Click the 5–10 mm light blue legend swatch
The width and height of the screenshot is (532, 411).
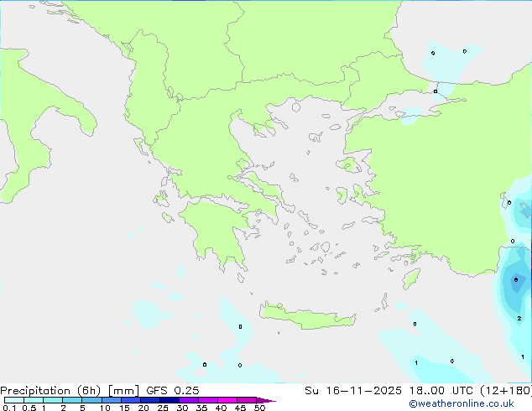91,400
